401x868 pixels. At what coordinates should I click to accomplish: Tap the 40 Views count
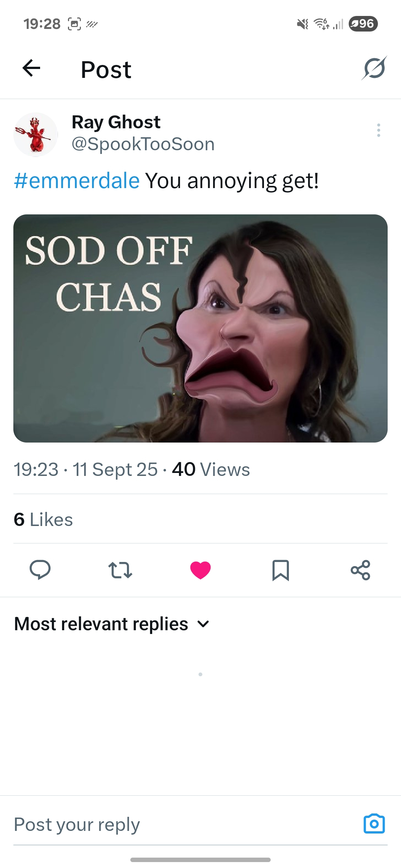pos(211,469)
